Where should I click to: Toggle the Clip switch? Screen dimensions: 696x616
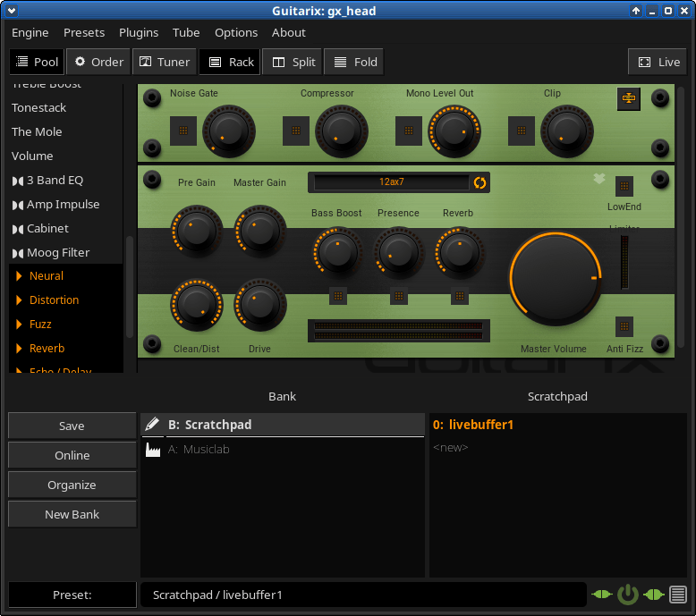click(522, 131)
